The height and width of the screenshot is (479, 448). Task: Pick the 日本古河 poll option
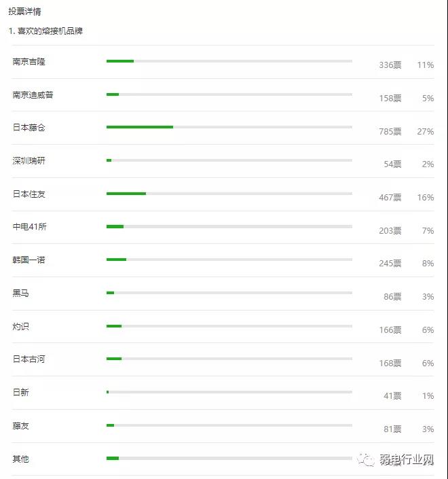pos(29,359)
